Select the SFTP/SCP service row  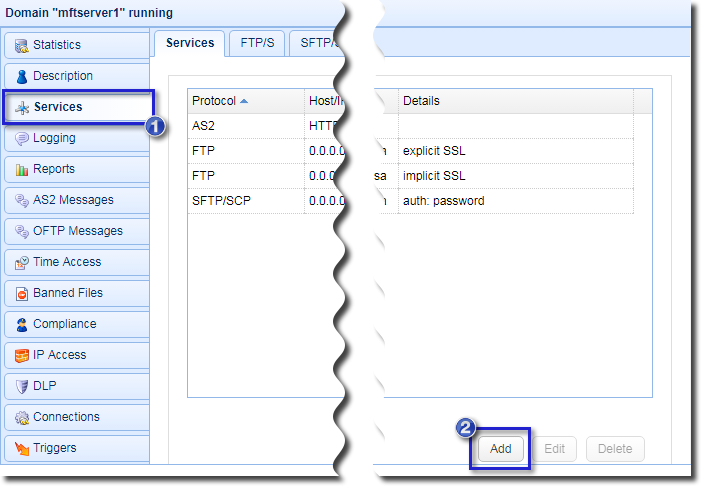[410, 201]
